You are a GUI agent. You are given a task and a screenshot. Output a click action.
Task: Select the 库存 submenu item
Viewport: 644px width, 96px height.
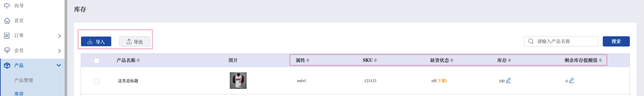point(19,93)
